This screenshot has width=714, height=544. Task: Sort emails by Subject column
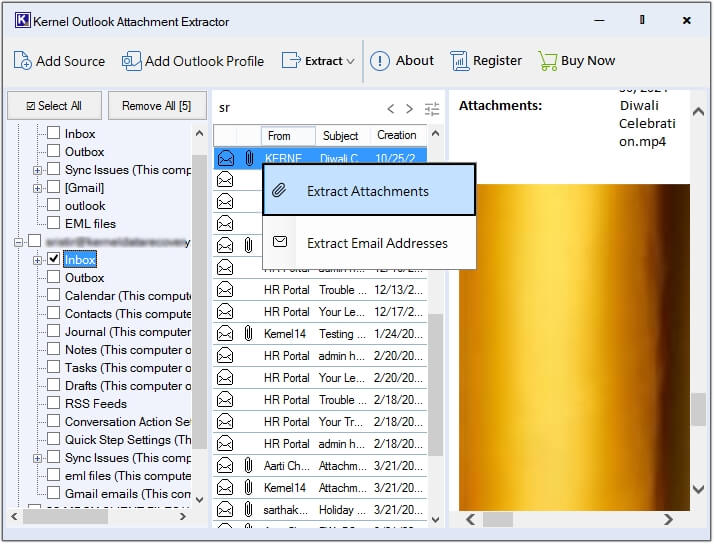pos(342,136)
